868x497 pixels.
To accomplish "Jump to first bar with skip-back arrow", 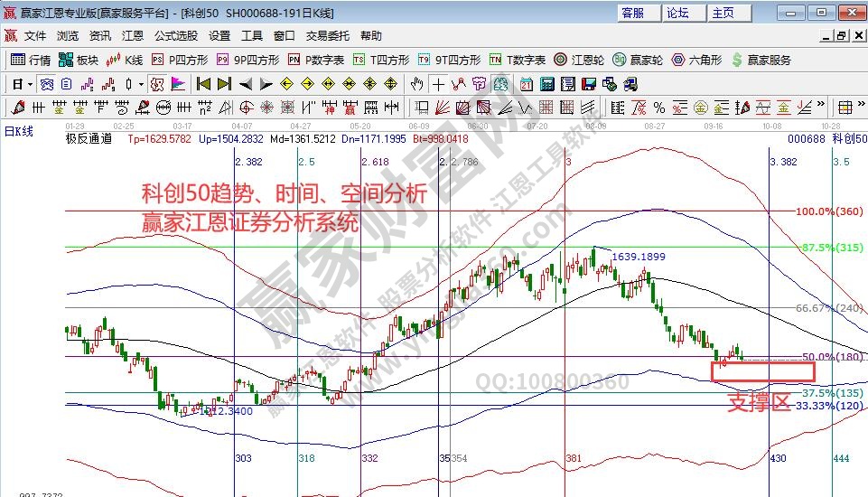I will (x=202, y=84).
